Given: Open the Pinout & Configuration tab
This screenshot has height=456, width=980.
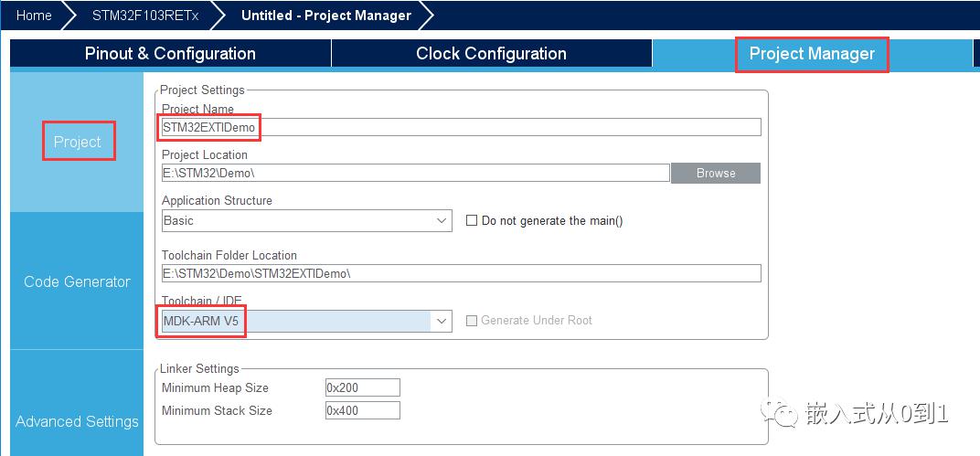Looking at the screenshot, I should click(170, 54).
